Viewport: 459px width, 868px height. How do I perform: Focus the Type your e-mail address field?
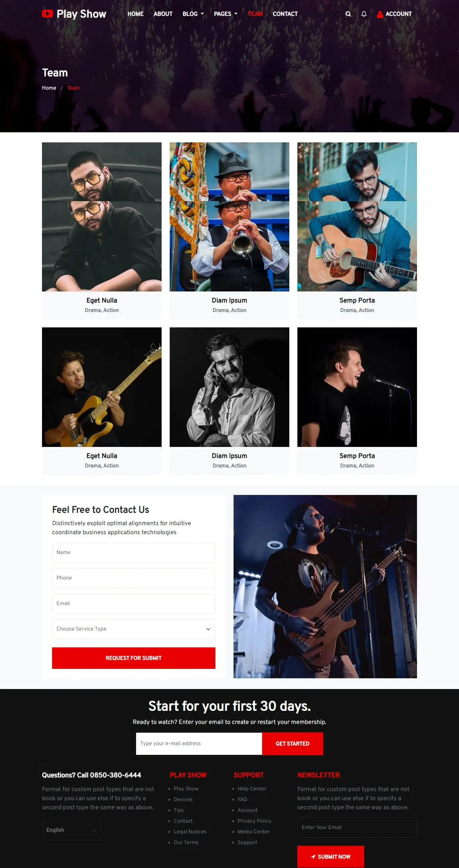coord(199,743)
